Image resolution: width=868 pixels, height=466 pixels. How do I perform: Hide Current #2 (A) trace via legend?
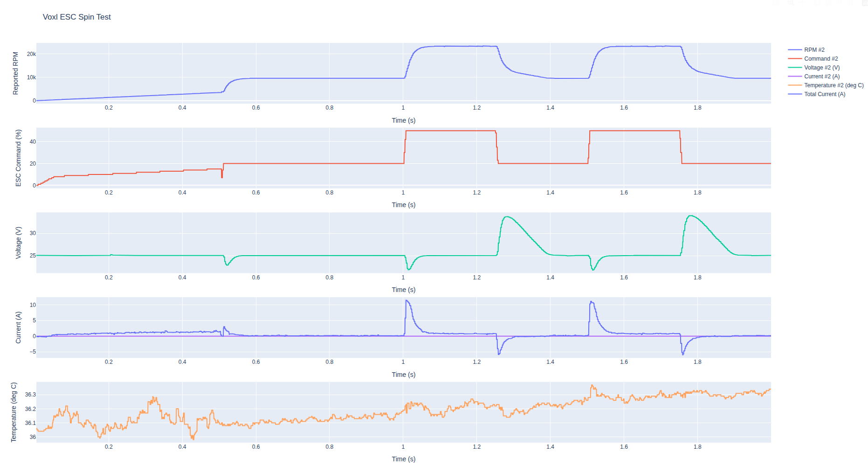click(x=821, y=77)
